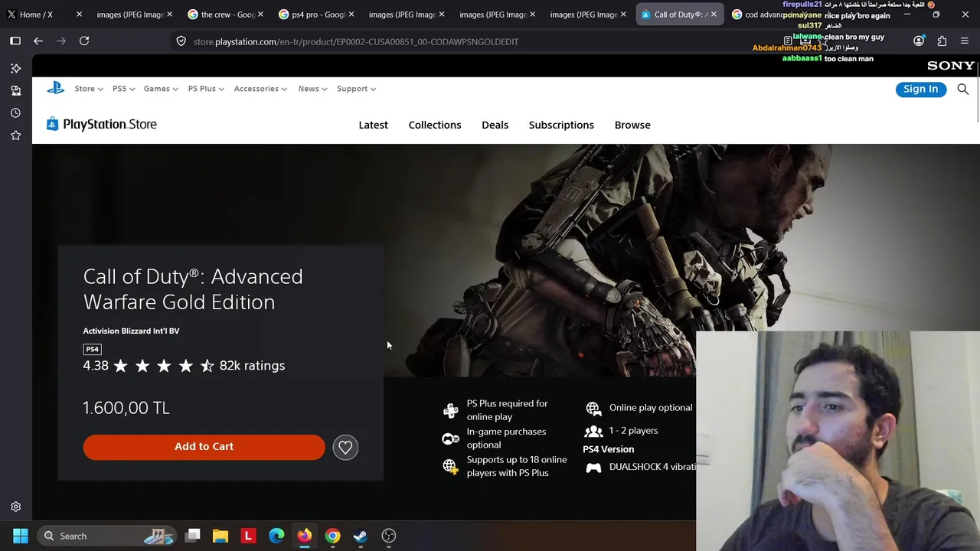Expand the Games dropdown menu
The height and width of the screenshot is (551, 980).
(161, 89)
